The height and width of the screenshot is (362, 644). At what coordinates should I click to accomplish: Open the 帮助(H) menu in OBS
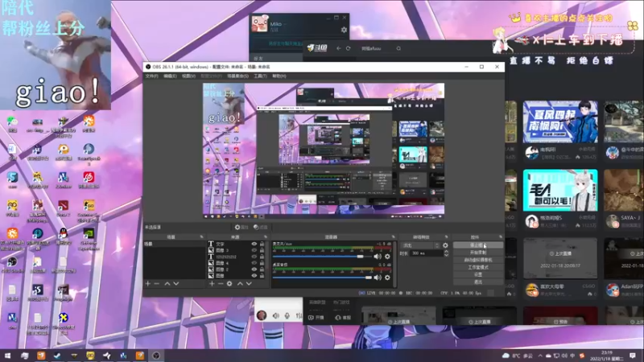coord(279,76)
